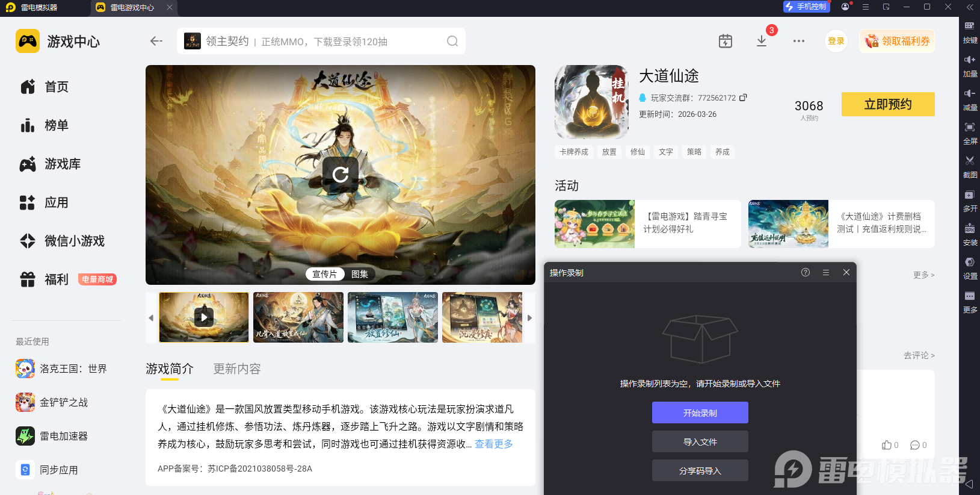
Task: Open the calendar reservations icon
Action: pyautogui.click(x=726, y=41)
